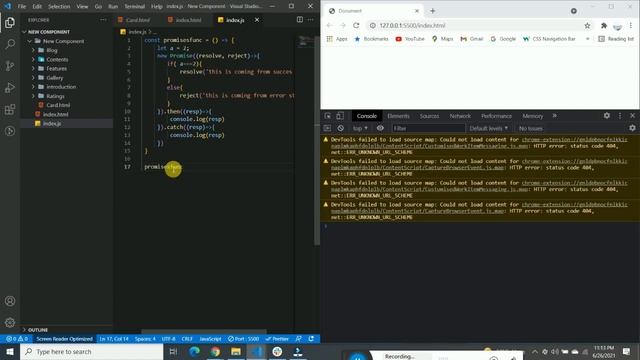Viewport: 640px width, 360px height.
Task: Click the live expression eye icon
Action: (380, 128)
